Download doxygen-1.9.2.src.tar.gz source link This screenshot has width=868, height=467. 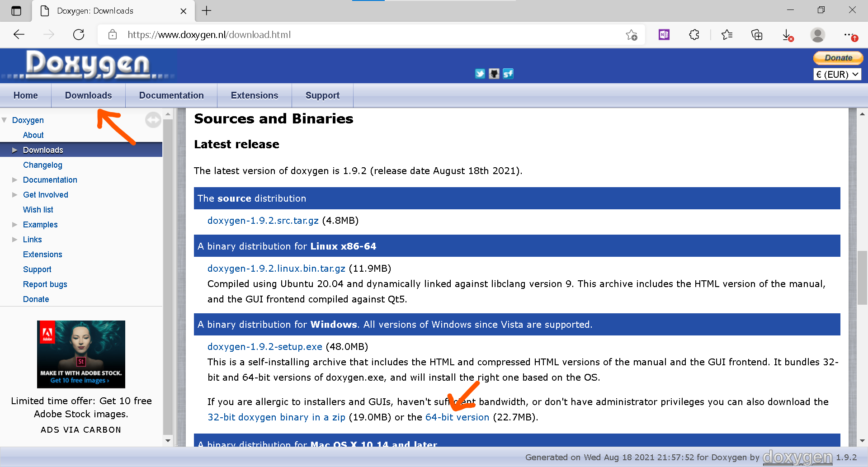(x=263, y=221)
